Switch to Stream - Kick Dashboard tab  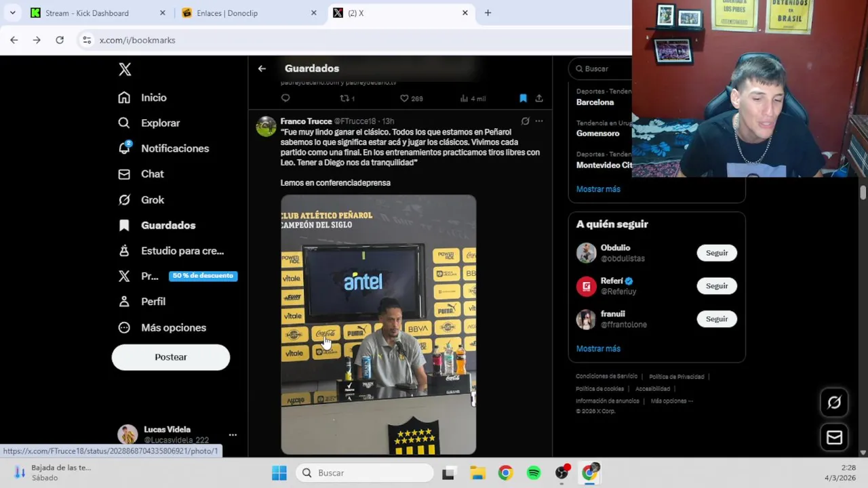tap(96, 13)
